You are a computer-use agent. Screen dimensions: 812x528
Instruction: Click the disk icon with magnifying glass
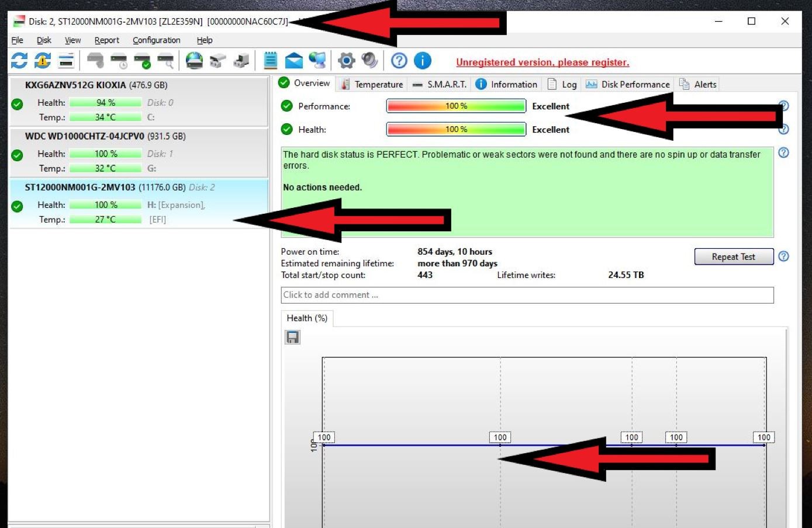(166, 61)
